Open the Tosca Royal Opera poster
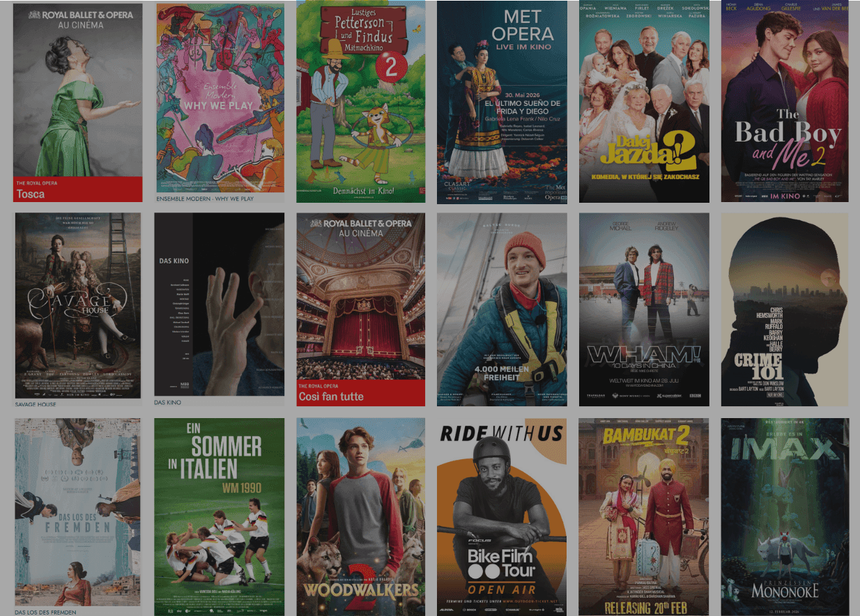The image size is (860, 616). tap(79, 102)
